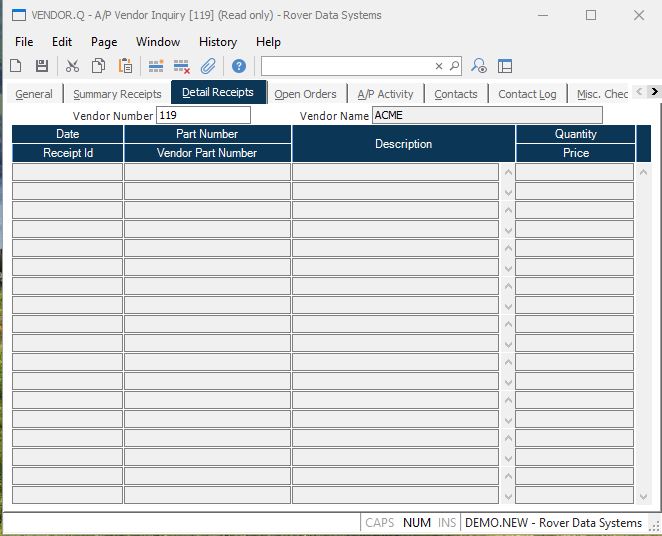Click the delete row icon
662x536 pixels.
coord(181,66)
